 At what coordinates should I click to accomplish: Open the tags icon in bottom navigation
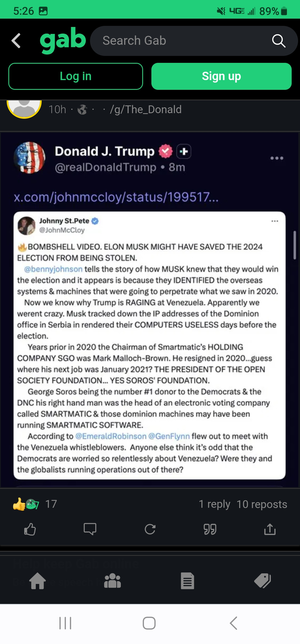point(262,581)
